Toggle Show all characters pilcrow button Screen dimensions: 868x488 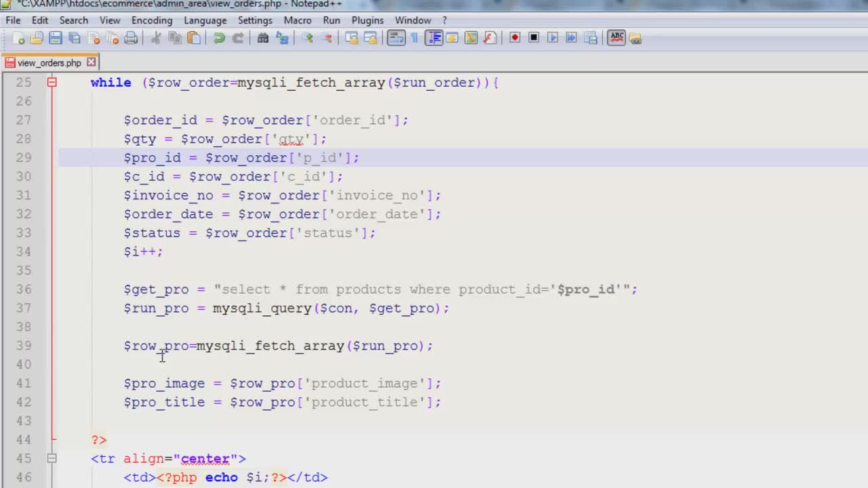[414, 38]
